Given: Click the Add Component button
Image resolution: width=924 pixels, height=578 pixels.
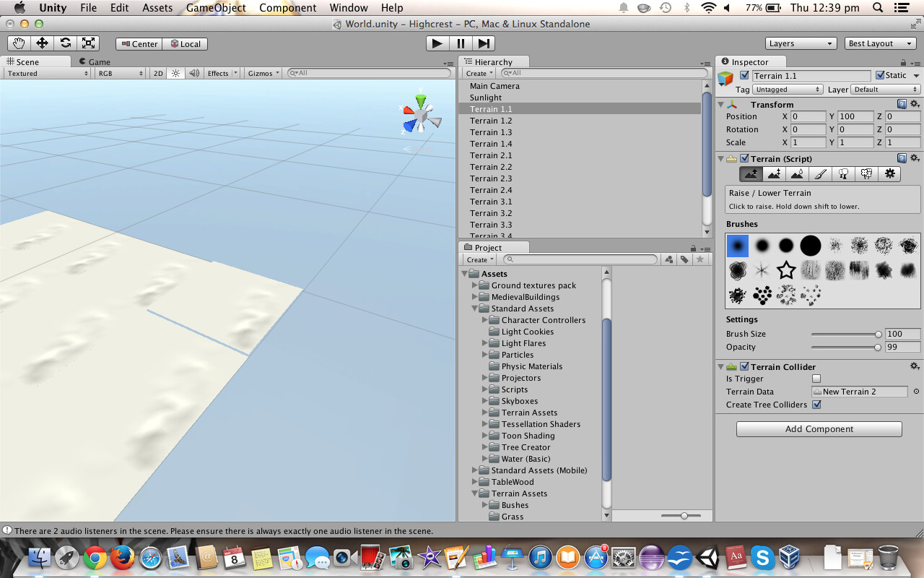Looking at the screenshot, I should pyautogui.click(x=819, y=428).
